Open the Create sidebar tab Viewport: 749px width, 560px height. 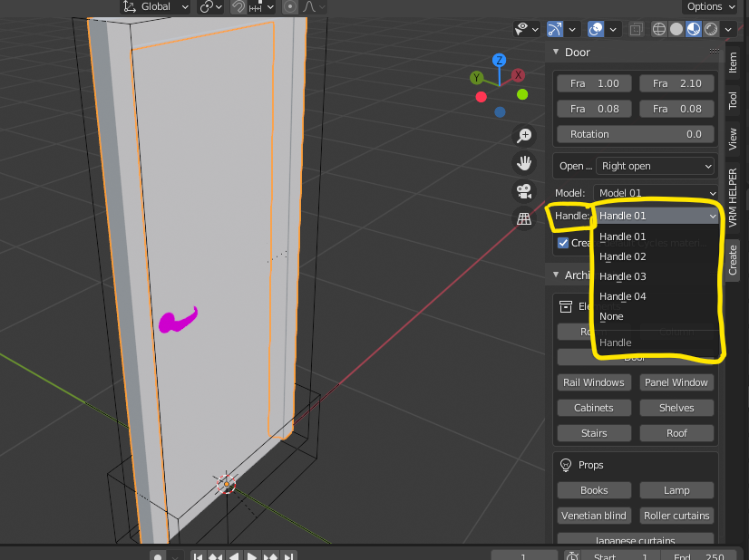pos(733,260)
